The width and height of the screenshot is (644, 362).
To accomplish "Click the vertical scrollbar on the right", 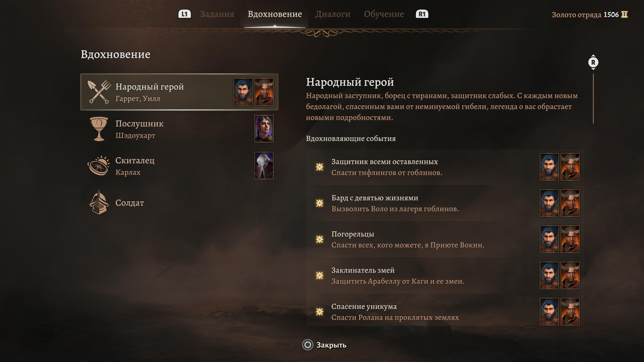I will pyautogui.click(x=593, y=98).
